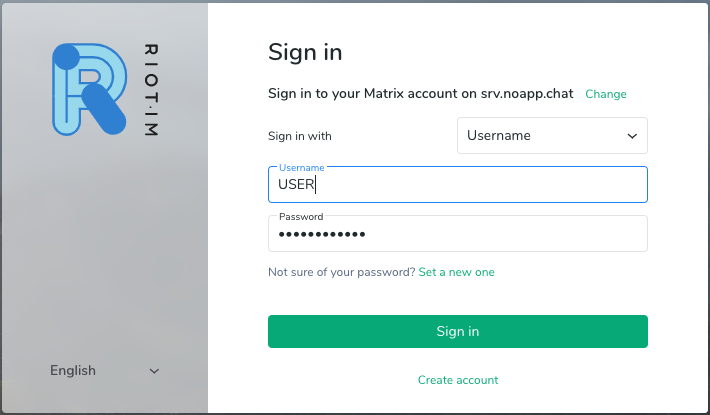Image resolution: width=710 pixels, height=415 pixels.
Task: Click Change to switch homeserver
Action: [606, 94]
